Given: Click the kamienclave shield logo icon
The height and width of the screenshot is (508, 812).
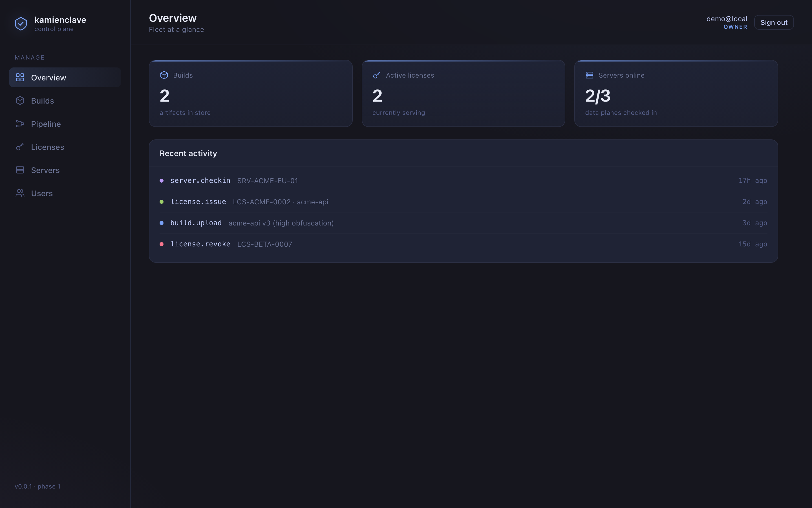Looking at the screenshot, I should tap(21, 23).
